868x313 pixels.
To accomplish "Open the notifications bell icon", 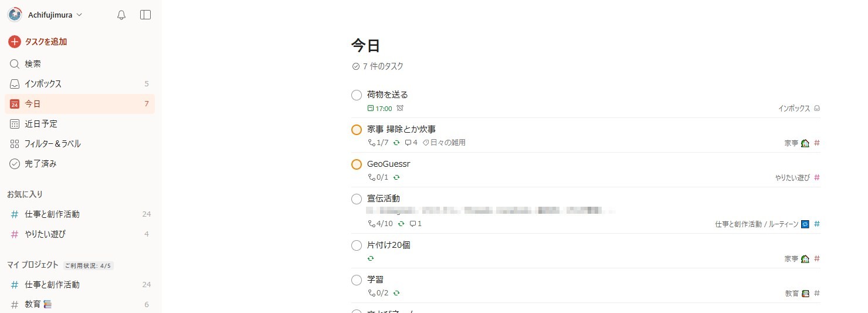I will pos(121,15).
